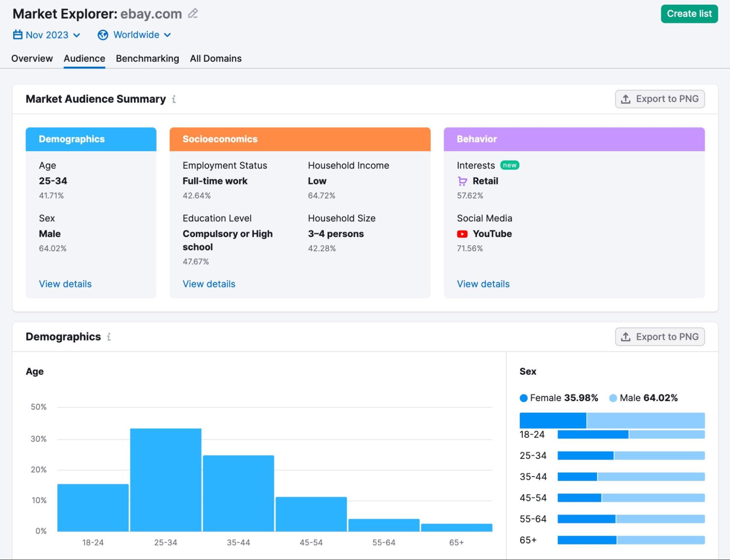Open View details under Demographics

[x=65, y=284]
